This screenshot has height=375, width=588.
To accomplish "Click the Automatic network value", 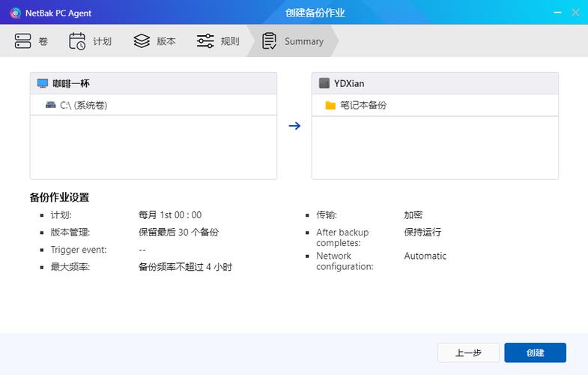I will click(x=425, y=256).
